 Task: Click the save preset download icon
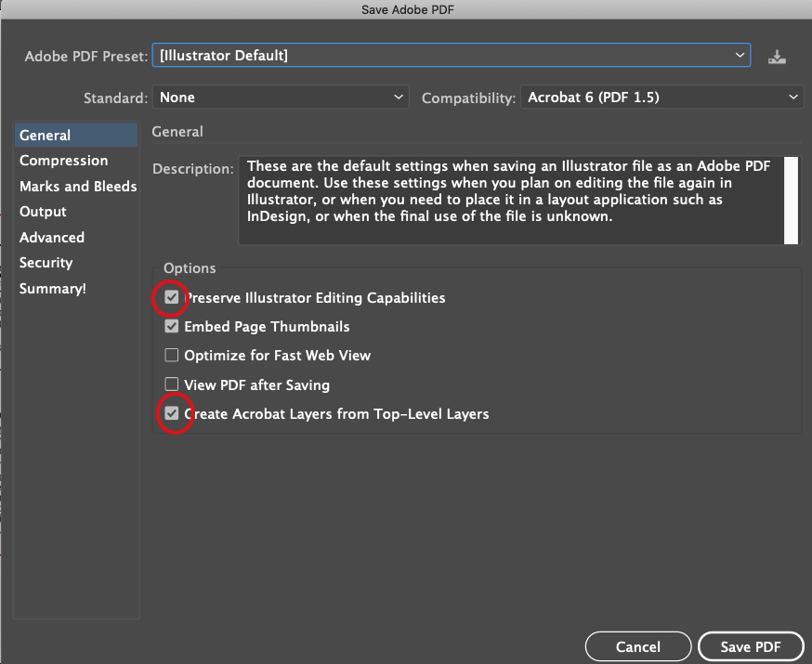pos(777,57)
